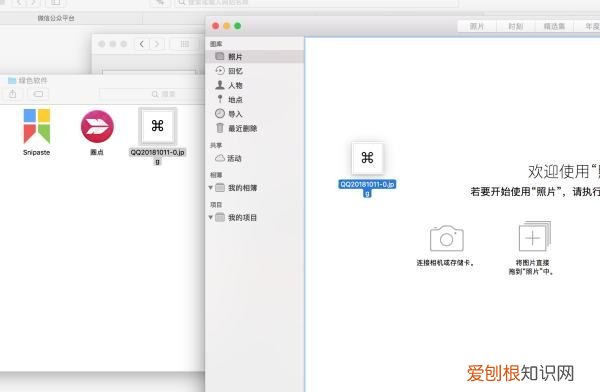Click the forward chevron in the rear Finder window
This screenshot has width=600, height=392.
click(x=156, y=44)
